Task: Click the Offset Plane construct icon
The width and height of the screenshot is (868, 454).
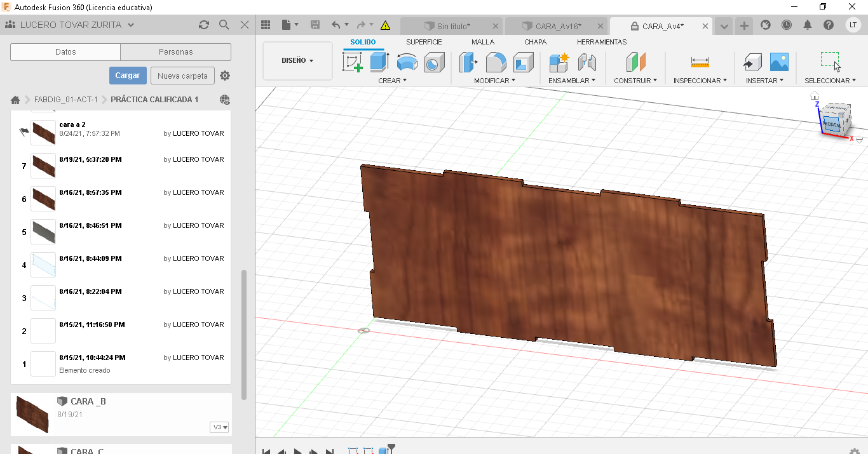Action: tap(635, 62)
